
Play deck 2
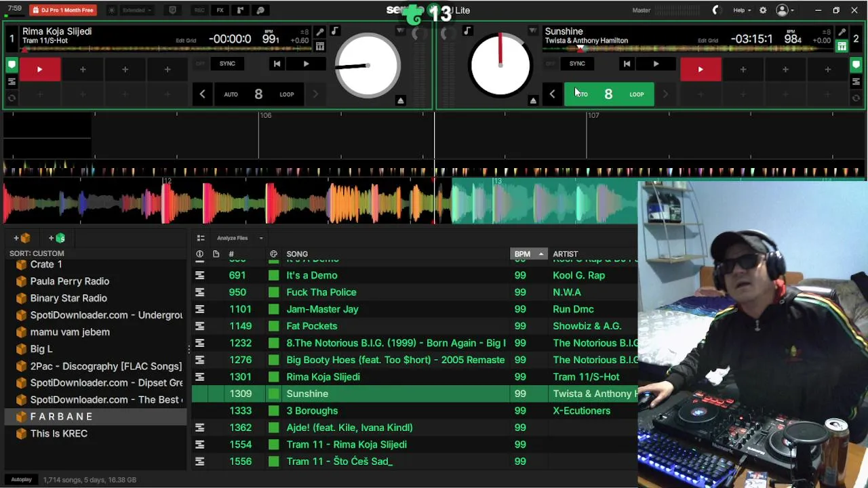click(656, 64)
